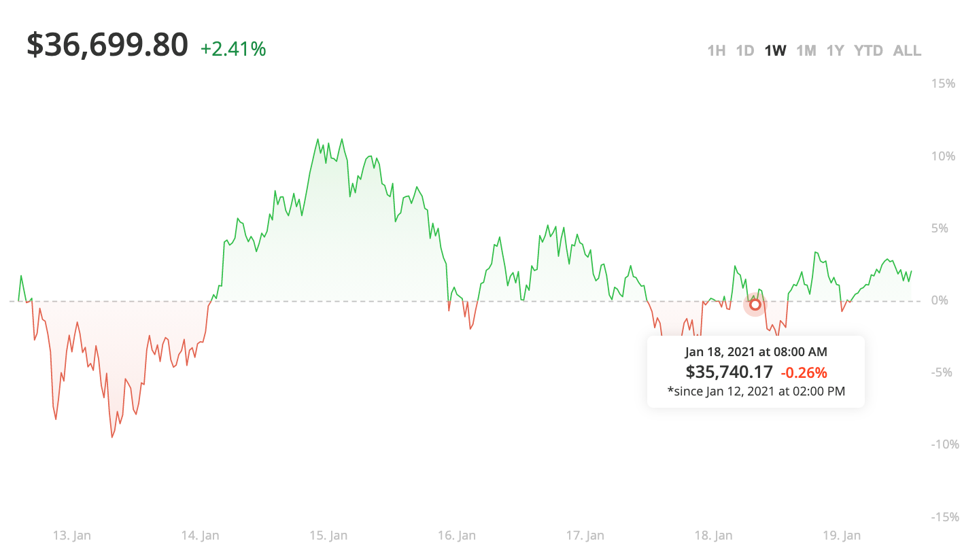
Task: Click the 16. Jan date label
Action: pos(456,536)
